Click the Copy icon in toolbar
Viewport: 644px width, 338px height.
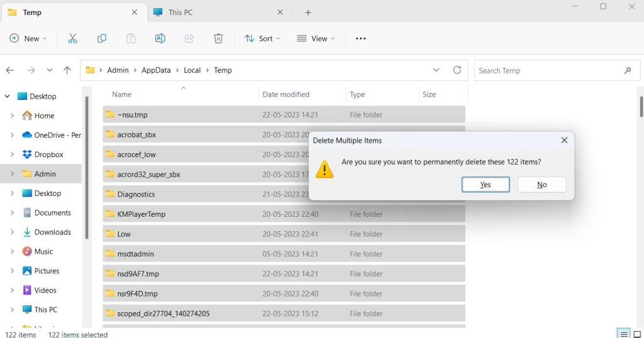(102, 38)
